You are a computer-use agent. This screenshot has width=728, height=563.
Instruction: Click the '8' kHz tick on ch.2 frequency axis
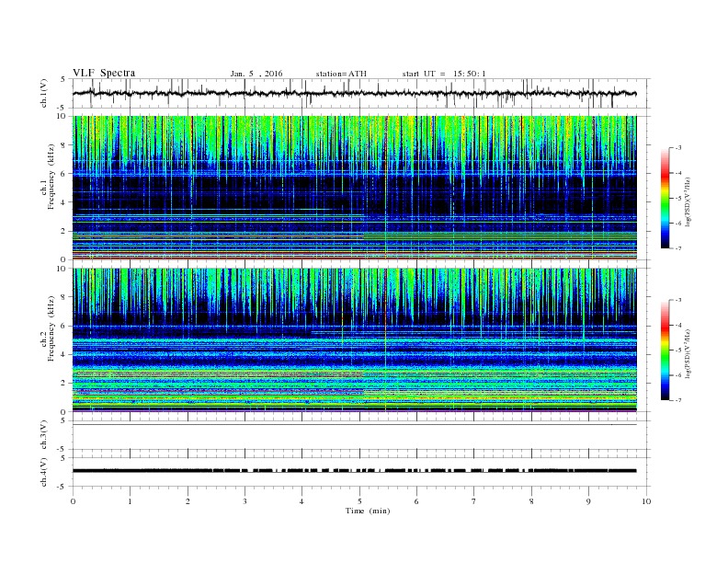tap(64, 297)
